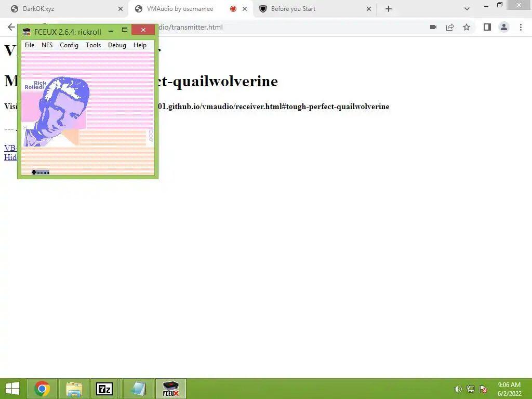Click the camera/microphone permission icon
532x399 pixels.
tap(433, 27)
